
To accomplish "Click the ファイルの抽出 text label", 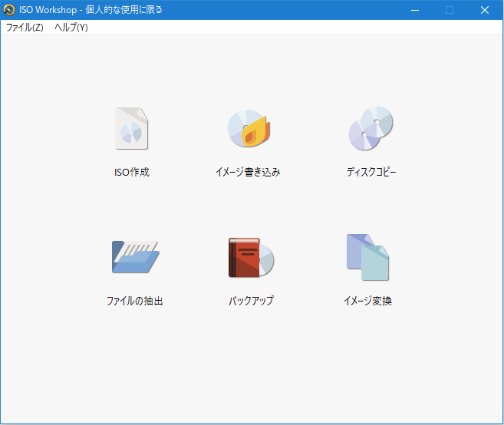I will [135, 301].
